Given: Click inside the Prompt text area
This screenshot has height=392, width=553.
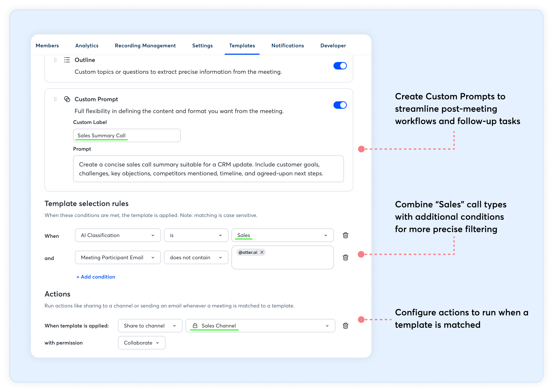Looking at the screenshot, I should point(208,169).
